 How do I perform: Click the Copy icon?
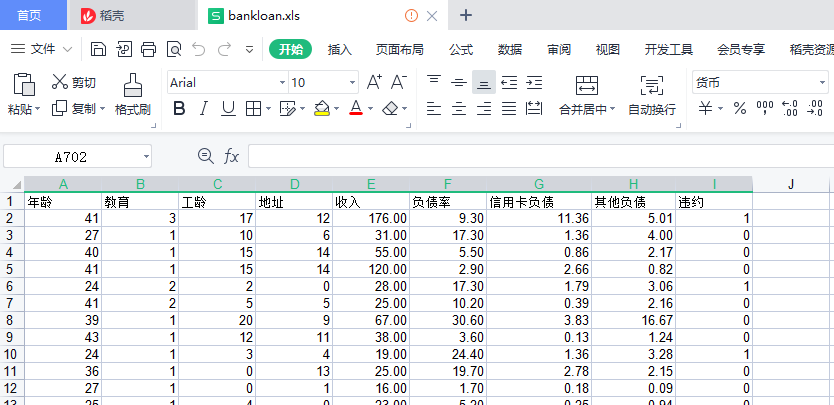coord(59,109)
